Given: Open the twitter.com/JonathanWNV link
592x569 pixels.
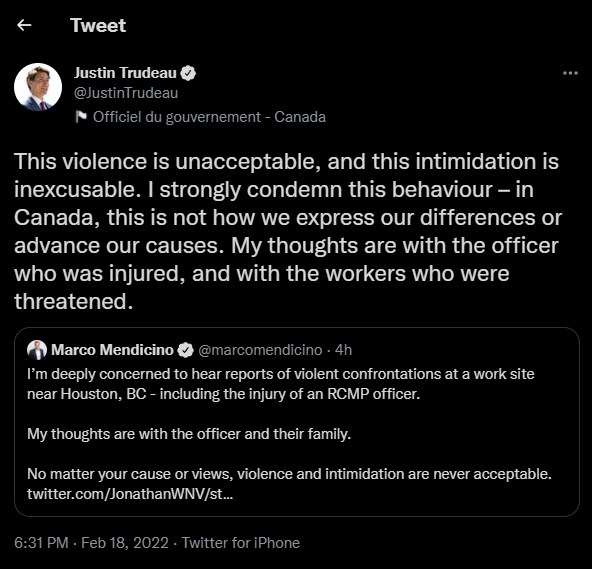Looking at the screenshot, I should 130,493.
